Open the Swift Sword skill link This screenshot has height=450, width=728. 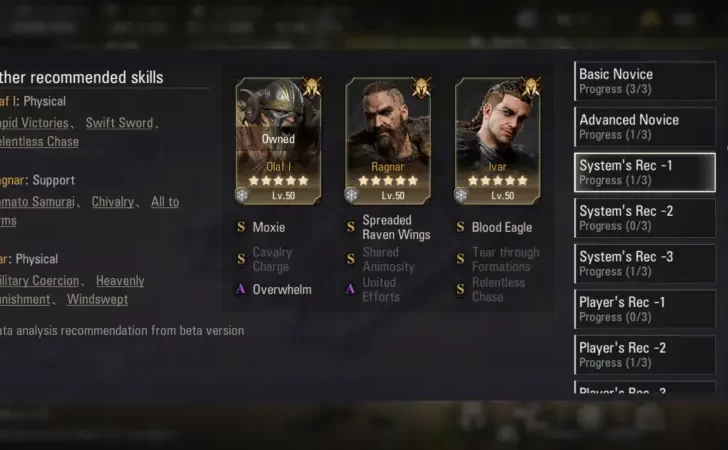point(119,123)
